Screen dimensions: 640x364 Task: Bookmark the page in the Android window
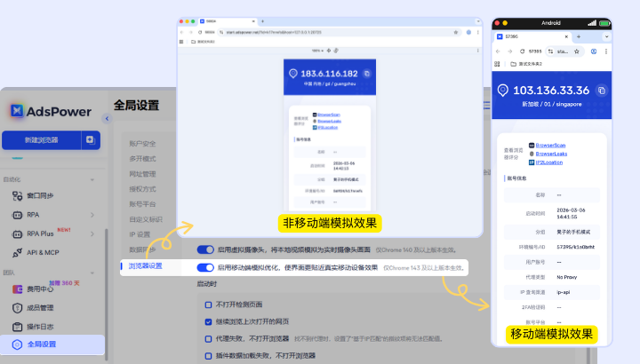tap(577, 51)
